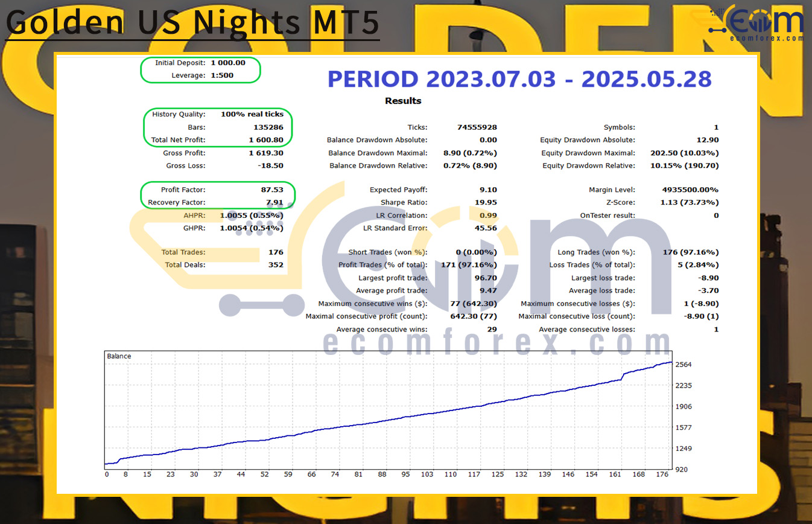Click the Ticks value '74555928'
The height and width of the screenshot is (524, 812).
click(x=478, y=127)
